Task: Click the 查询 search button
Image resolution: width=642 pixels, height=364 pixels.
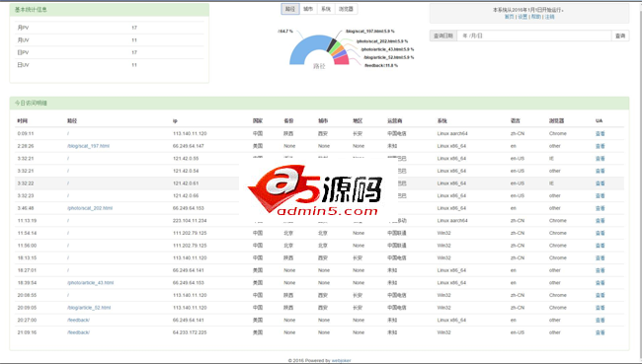Action: coord(620,36)
